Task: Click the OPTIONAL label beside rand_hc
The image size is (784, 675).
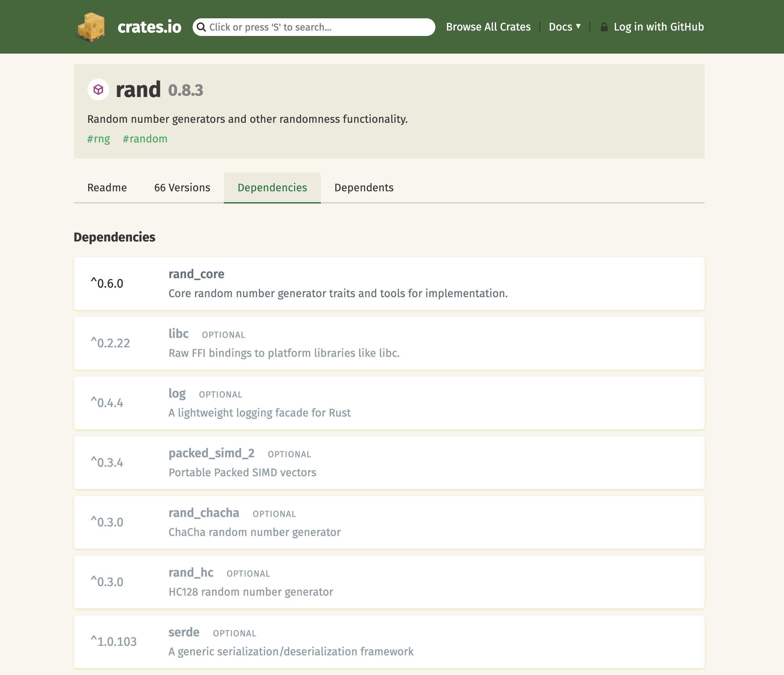Action: tap(249, 574)
